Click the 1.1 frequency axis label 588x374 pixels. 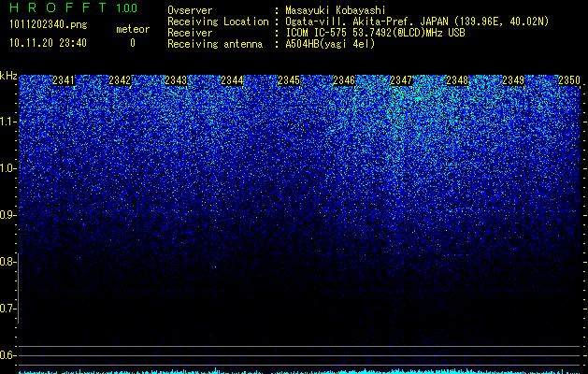point(7,122)
